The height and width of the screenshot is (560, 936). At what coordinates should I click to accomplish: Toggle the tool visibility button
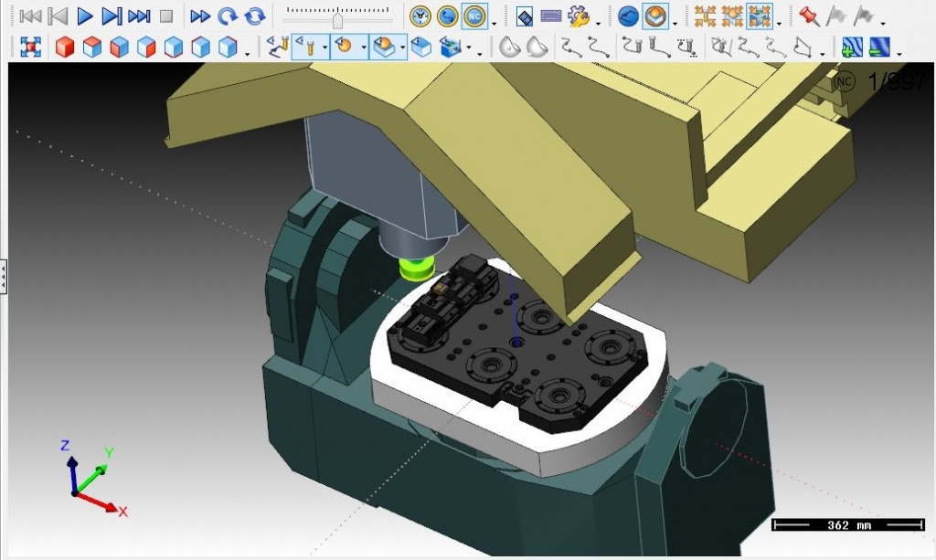tap(307, 48)
